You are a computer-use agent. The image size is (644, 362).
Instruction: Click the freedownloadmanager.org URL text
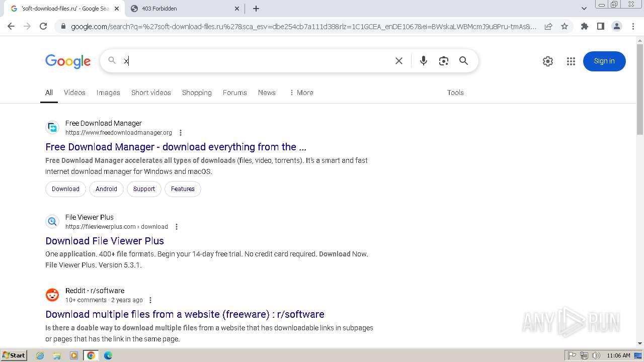(119, 133)
